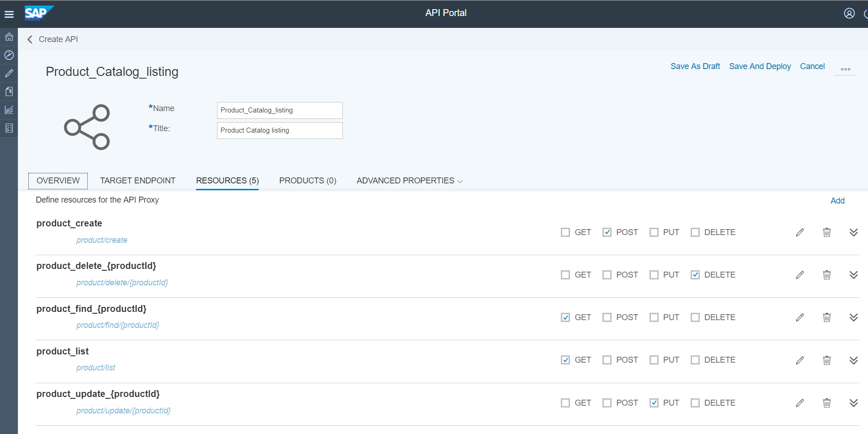Check POST for product_find_{productId}
The image size is (868, 434).
pos(607,317)
